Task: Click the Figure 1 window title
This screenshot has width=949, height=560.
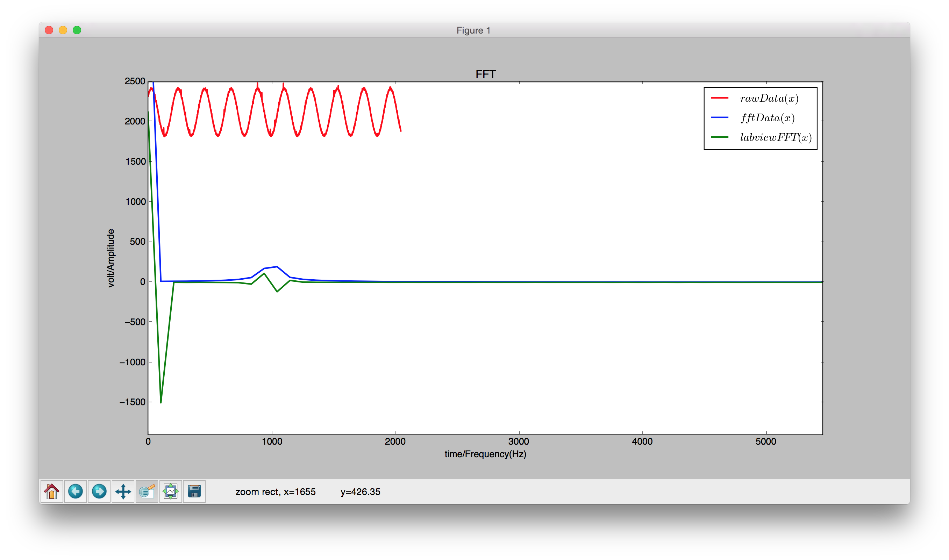Action: tap(473, 30)
